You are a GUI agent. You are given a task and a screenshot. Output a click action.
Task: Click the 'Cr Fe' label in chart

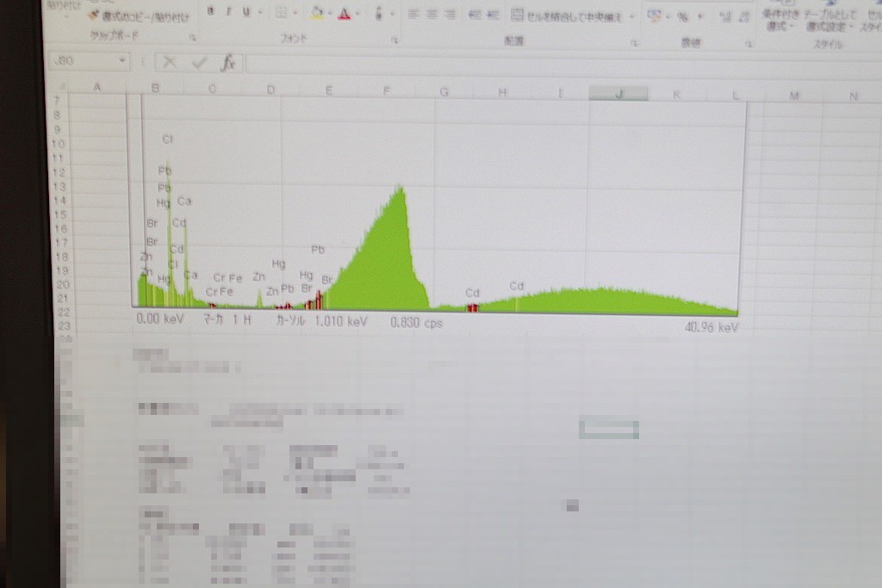click(x=227, y=278)
